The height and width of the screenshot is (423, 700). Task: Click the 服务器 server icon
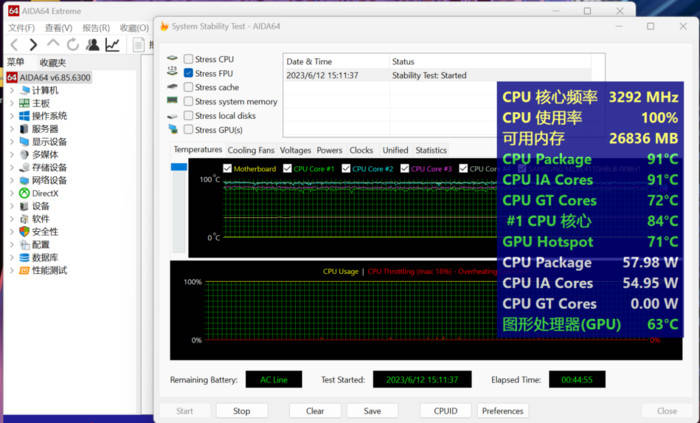coord(25,129)
